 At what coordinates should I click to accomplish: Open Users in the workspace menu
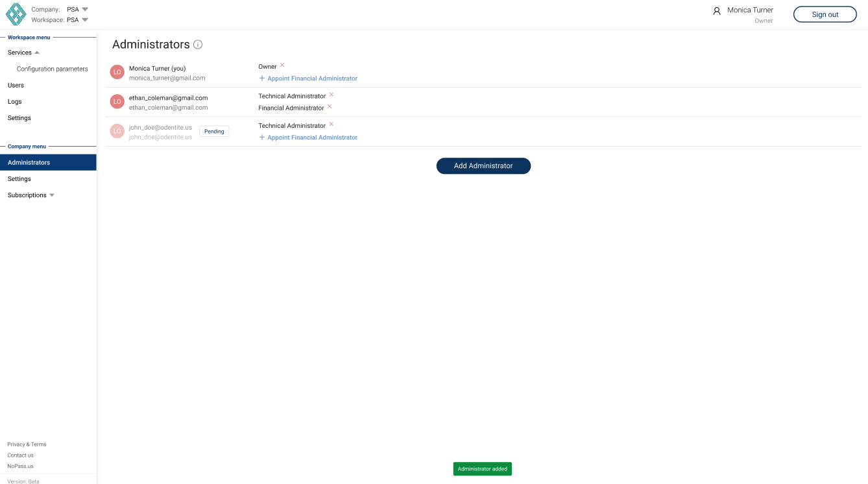(16, 85)
